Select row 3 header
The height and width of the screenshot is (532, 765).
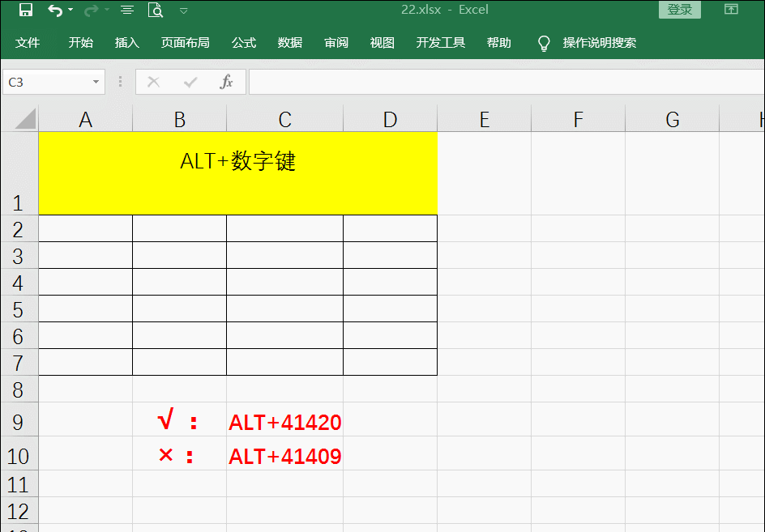pyautogui.click(x=19, y=256)
